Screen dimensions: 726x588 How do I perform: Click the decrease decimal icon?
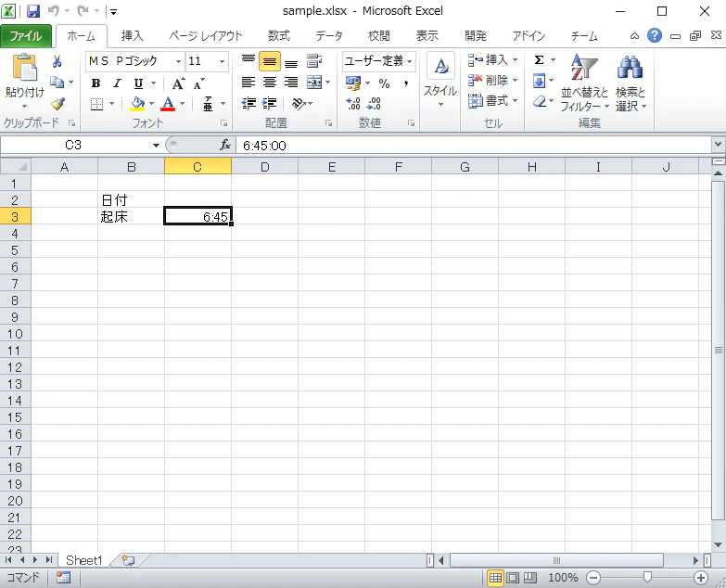tap(374, 104)
